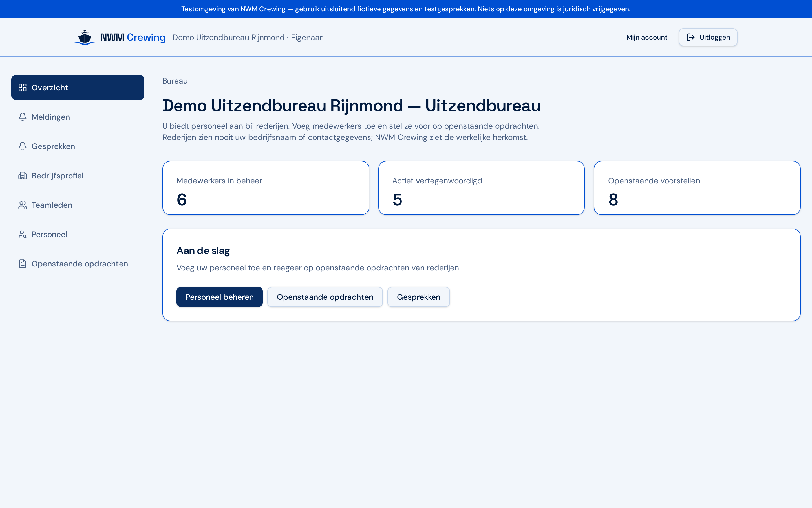Viewport: 812px width, 508px height.
Task: Click the NWM Crewing brand text
Action: tap(133, 37)
